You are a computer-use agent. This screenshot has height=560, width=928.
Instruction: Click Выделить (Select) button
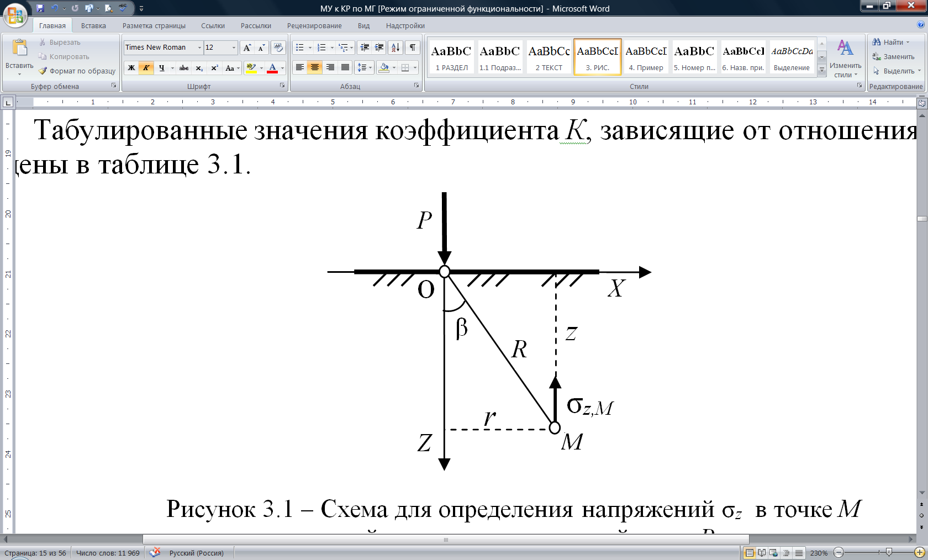(x=896, y=71)
